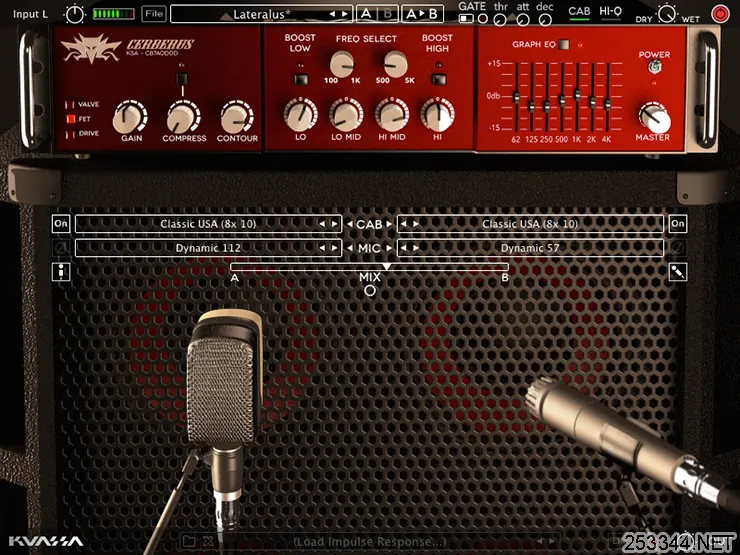This screenshot has width=740, height=555.
Task: Open the File menu
Action: 154,14
